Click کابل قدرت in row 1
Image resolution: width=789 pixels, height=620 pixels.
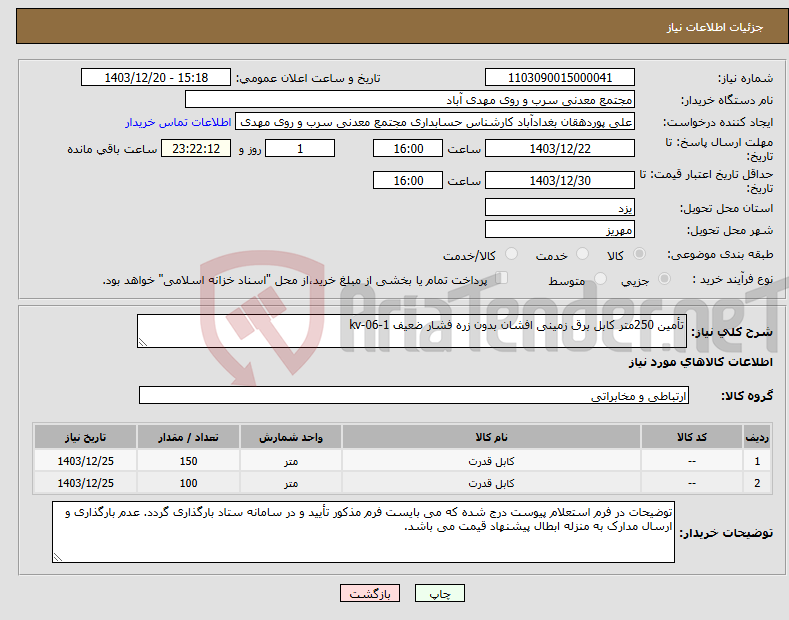coord(491,461)
